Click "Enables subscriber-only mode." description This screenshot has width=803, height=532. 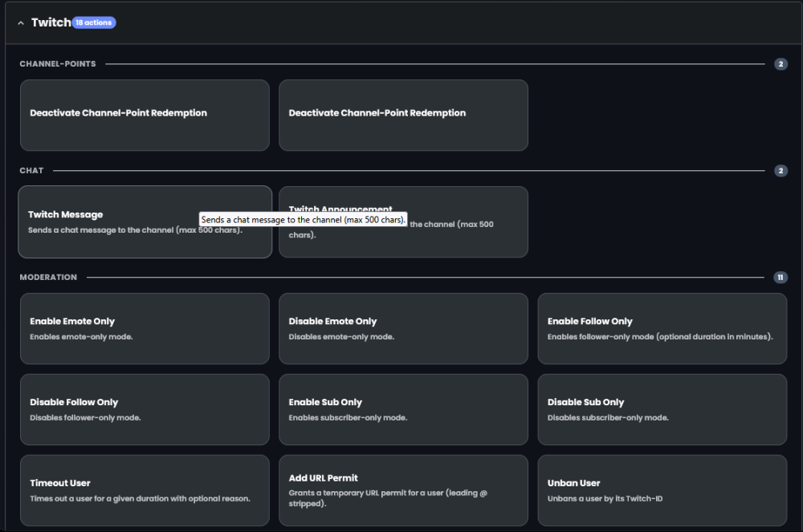click(x=348, y=417)
